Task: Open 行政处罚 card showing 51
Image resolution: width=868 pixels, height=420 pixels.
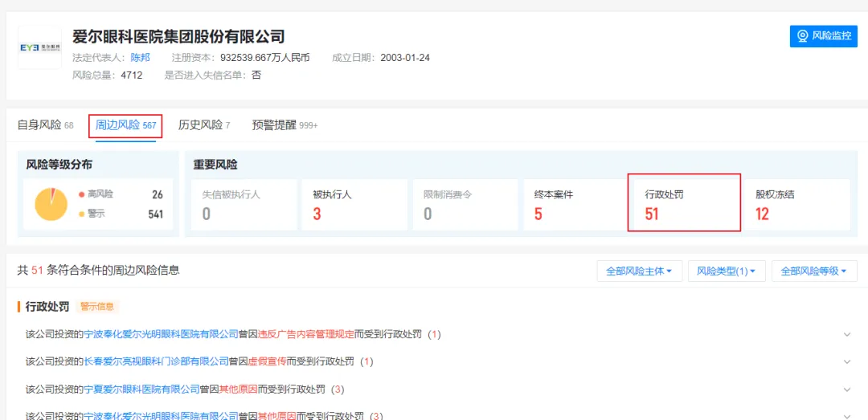Action: 684,202
